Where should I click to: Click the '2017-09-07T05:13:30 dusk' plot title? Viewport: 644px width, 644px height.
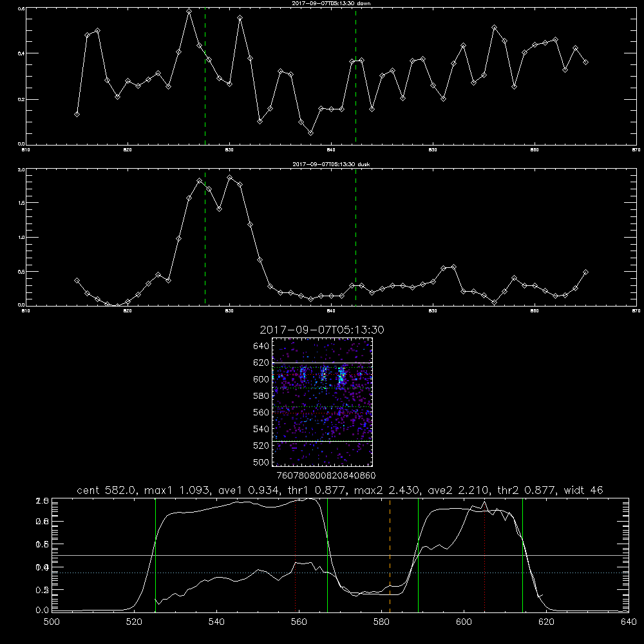coord(331,164)
